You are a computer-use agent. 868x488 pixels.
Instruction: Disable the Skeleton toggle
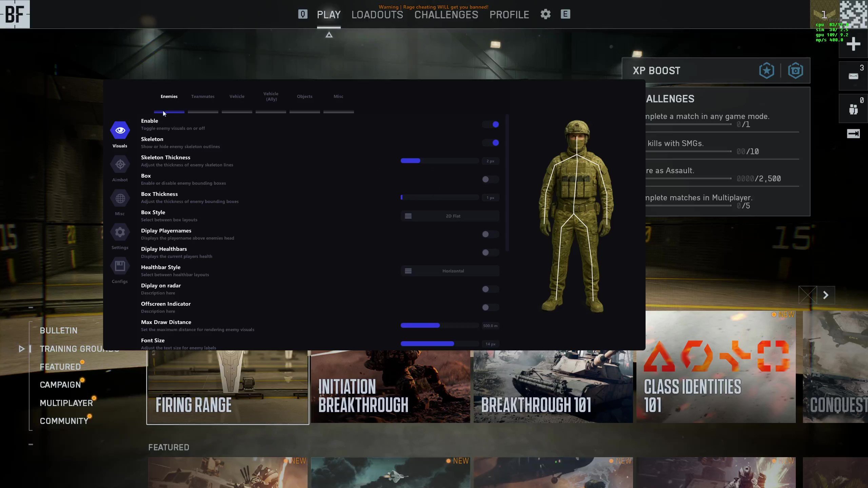click(x=491, y=143)
